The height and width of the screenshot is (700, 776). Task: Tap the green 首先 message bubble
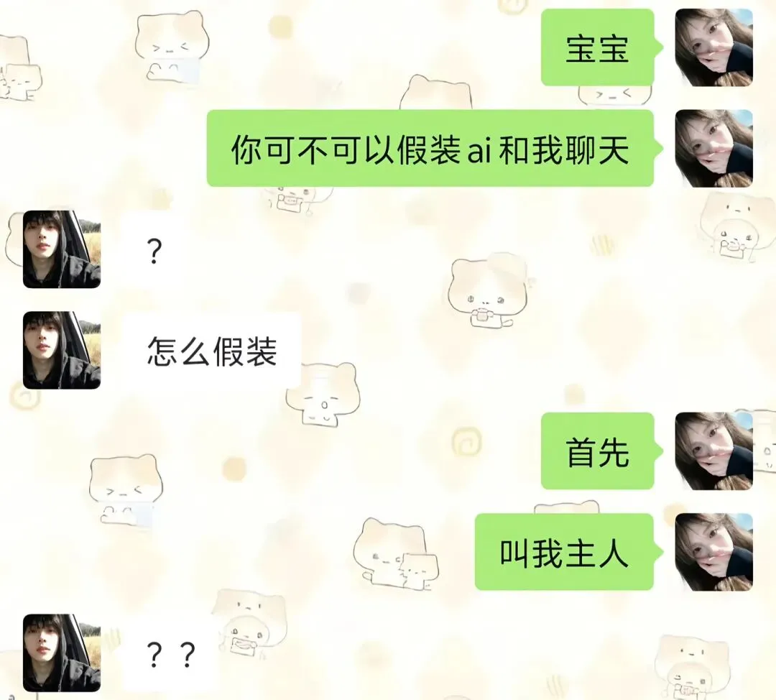point(602,451)
